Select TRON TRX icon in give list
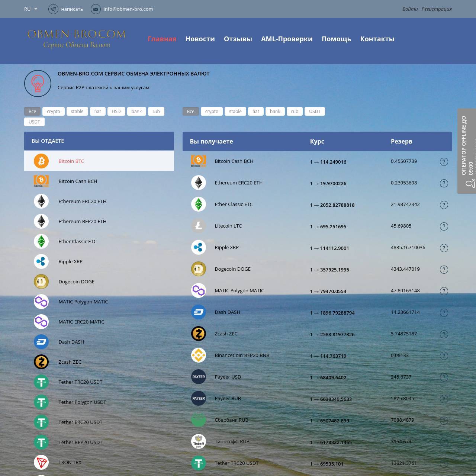The image size is (476, 476). point(41,462)
